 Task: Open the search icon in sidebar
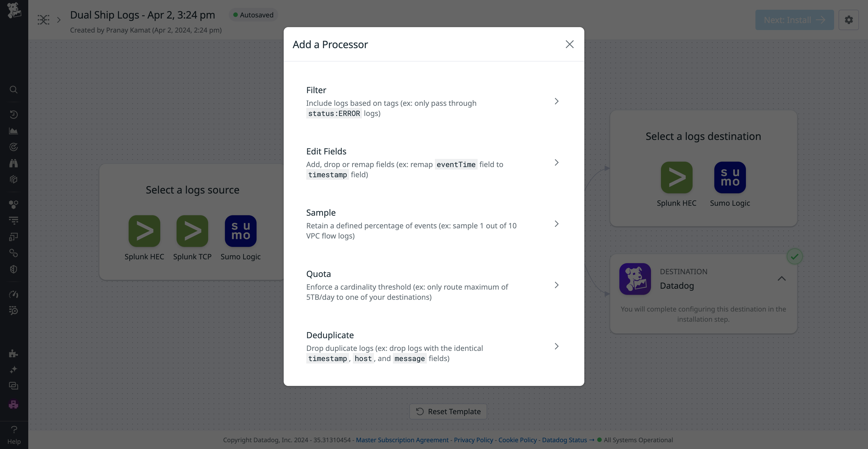click(14, 89)
